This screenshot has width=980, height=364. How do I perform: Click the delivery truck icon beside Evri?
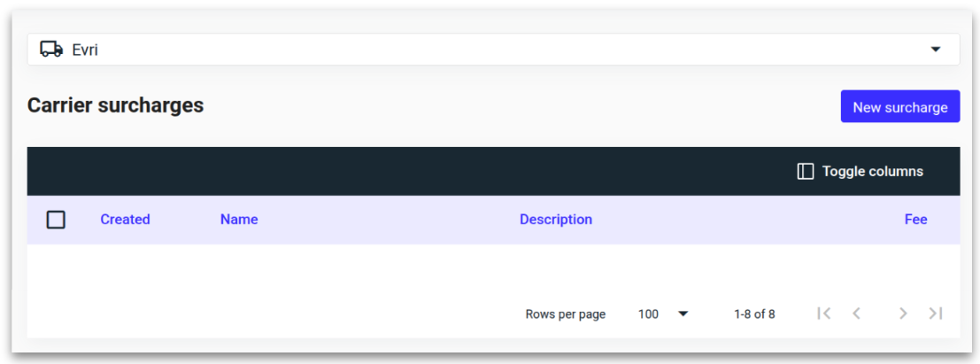pos(51,50)
